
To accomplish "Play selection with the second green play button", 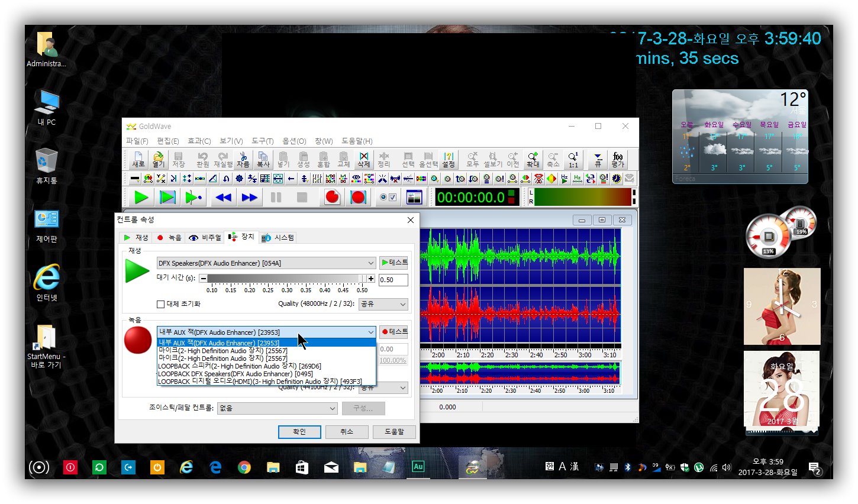I will (x=167, y=197).
